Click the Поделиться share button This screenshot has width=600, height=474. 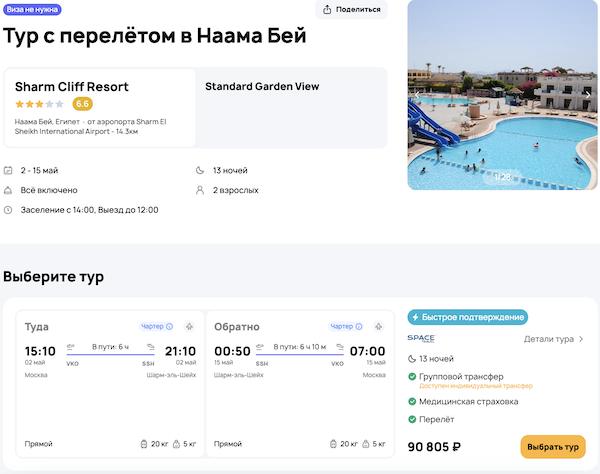point(351,10)
